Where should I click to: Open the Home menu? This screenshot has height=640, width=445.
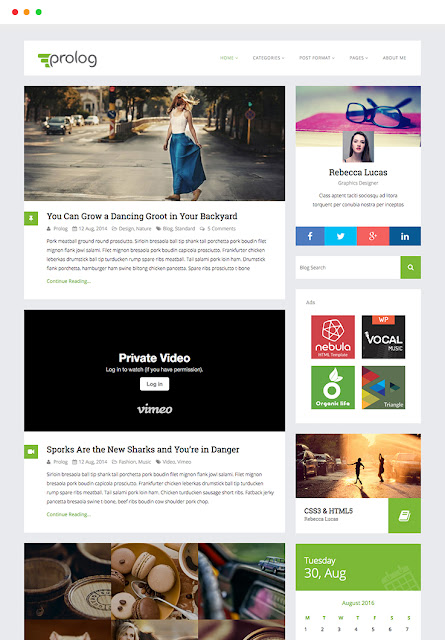point(229,58)
